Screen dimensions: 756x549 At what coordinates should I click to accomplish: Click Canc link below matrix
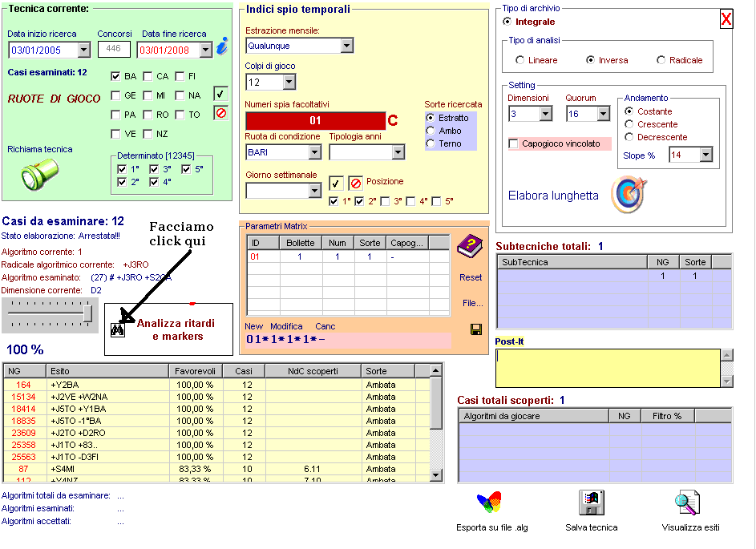point(325,326)
